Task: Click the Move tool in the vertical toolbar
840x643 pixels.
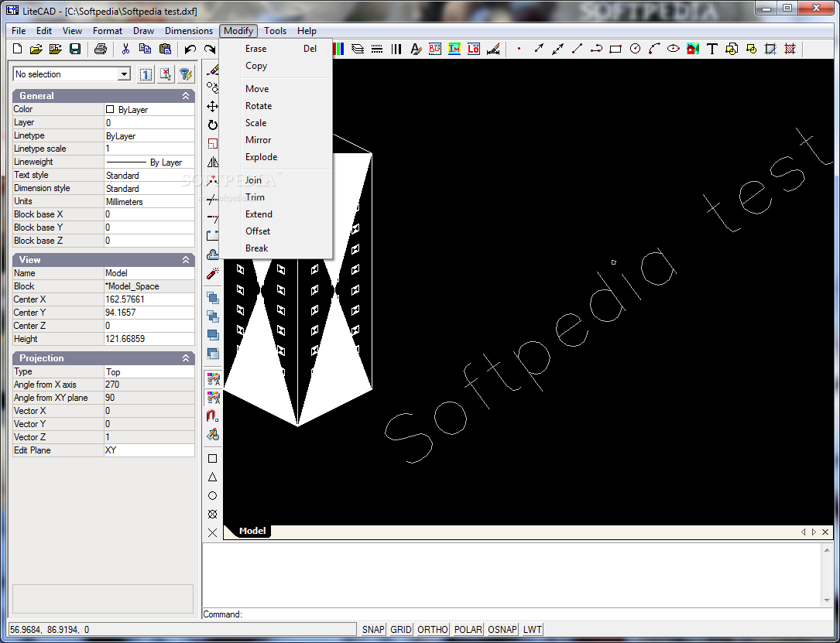Action: 213,106
